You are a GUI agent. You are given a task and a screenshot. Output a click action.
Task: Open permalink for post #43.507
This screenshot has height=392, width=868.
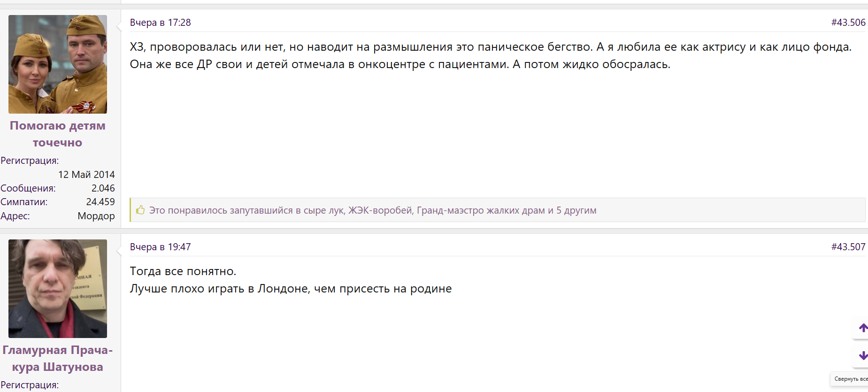click(848, 247)
